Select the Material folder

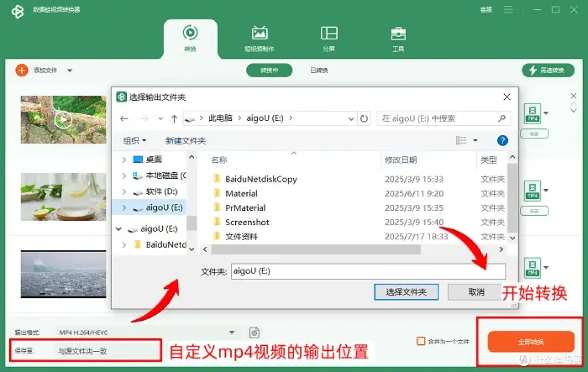tap(241, 193)
